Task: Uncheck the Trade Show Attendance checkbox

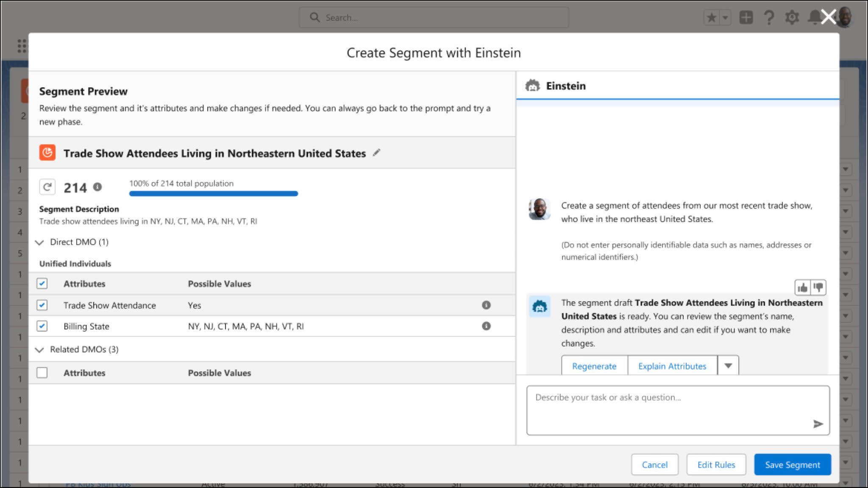Action: pyautogui.click(x=42, y=305)
